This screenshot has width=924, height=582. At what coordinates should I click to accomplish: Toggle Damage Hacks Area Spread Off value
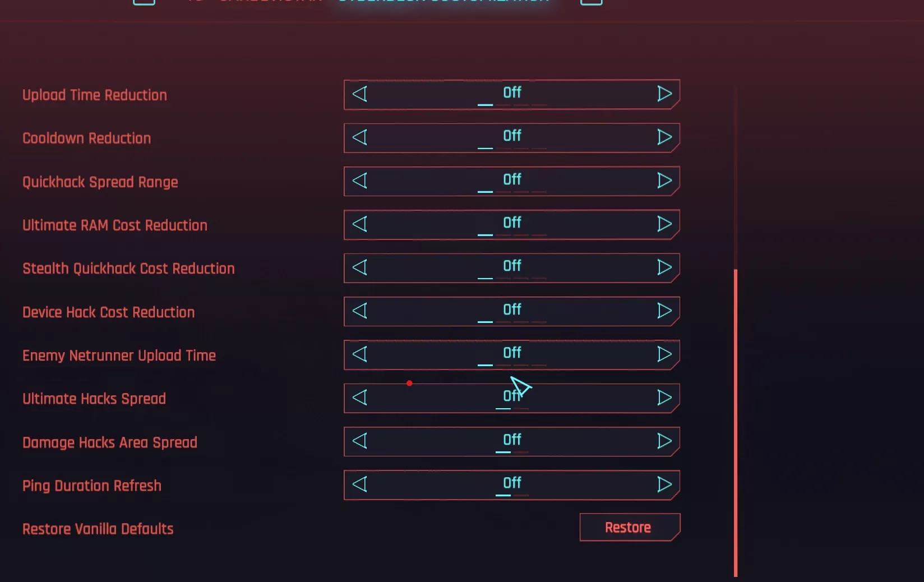tap(512, 441)
